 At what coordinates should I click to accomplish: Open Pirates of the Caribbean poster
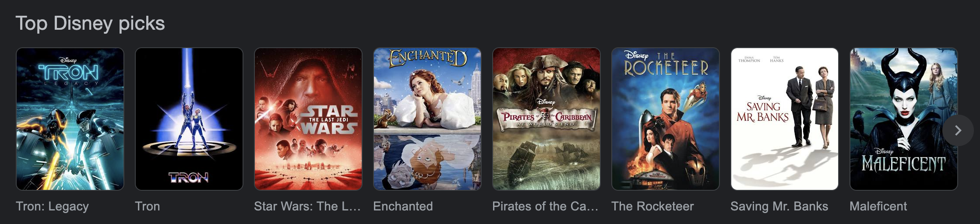click(x=546, y=119)
